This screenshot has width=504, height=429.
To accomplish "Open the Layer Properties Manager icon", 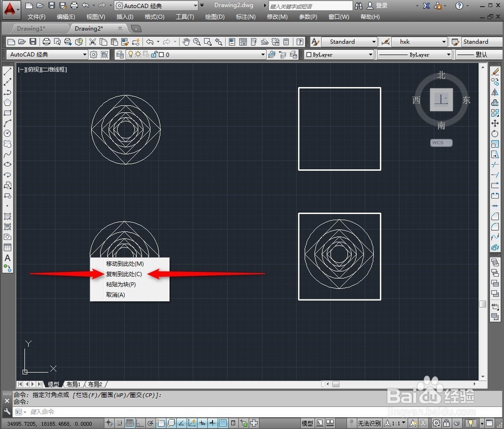I will pyautogui.click(x=120, y=54).
